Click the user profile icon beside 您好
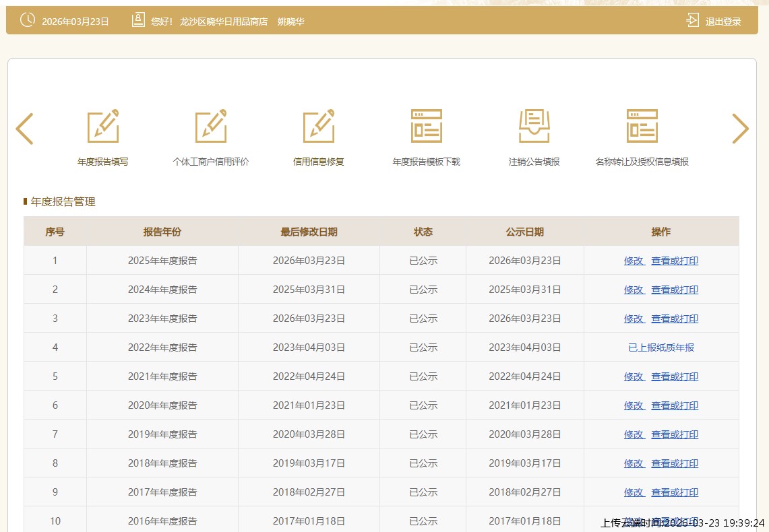769x532 pixels. 138,21
